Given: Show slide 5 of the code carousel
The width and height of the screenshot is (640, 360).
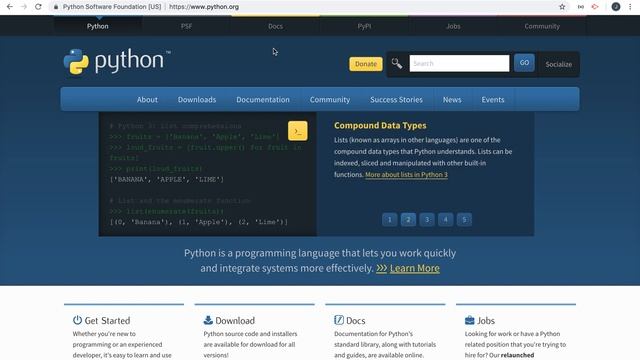Looking at the screenshot, I should point(464,220).
